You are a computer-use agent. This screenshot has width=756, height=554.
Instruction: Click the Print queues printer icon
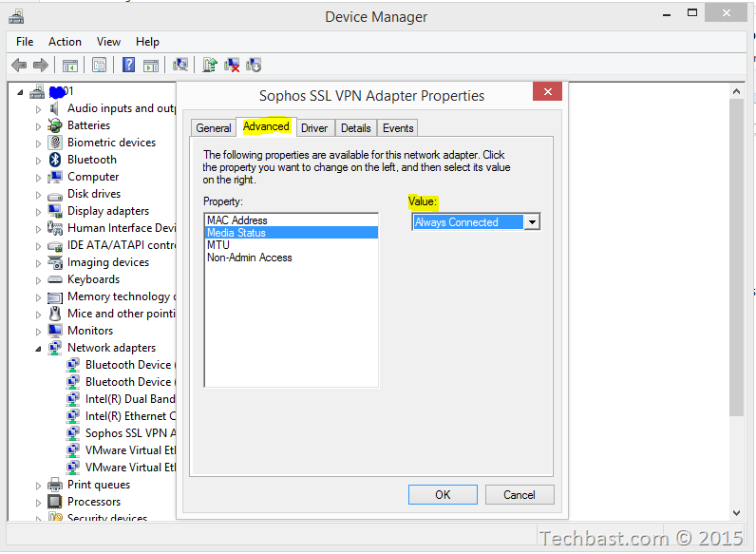pyautogui.click(x=55, y=485)
